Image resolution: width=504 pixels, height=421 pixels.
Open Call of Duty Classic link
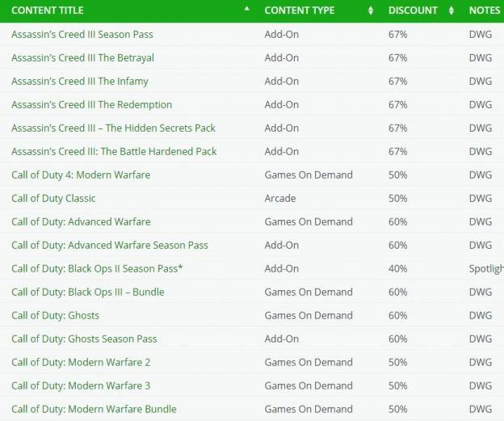pos(53,199)
